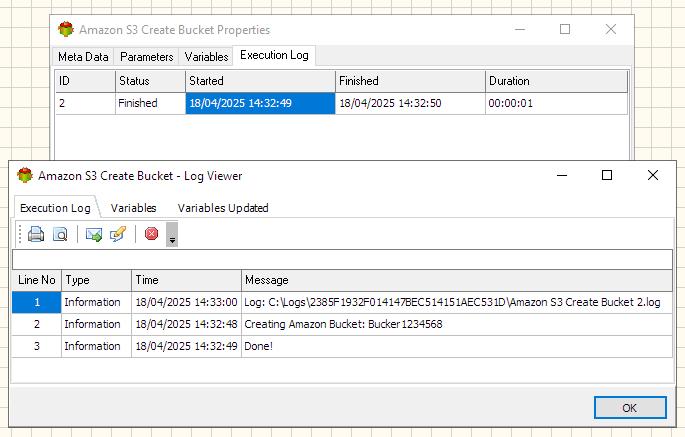The height and width of the screenshot is (437, 685).
Task: Click the Log Viewer app icon
Action: coord(25,176)
